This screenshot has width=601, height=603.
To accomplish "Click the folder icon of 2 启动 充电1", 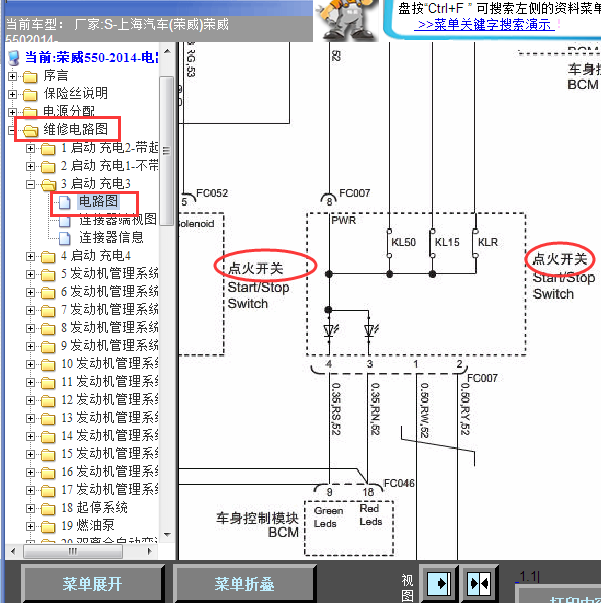I will pos(48,167).
